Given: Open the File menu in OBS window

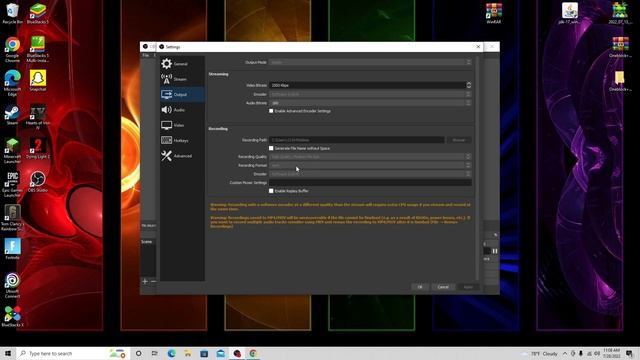Looking at the screenshot, I should pos(145,56).
